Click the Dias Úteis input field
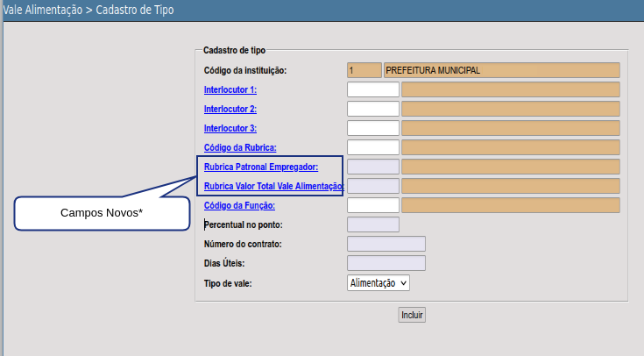 click(x=386, y=263)
